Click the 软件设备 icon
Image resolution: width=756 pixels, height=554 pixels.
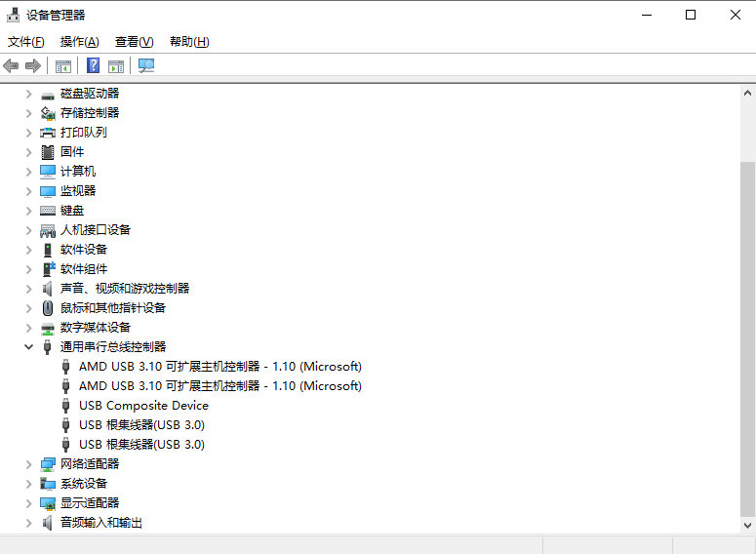tap(48, 250)
